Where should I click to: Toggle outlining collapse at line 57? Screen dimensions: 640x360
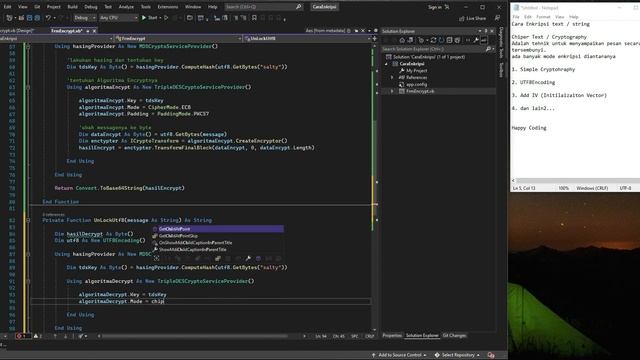tap(28, 47)
